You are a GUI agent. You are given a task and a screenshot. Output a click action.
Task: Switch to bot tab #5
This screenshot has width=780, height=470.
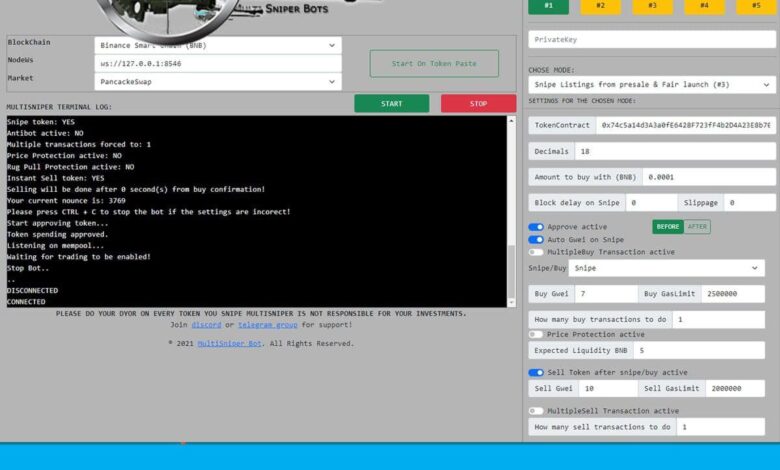756,6
